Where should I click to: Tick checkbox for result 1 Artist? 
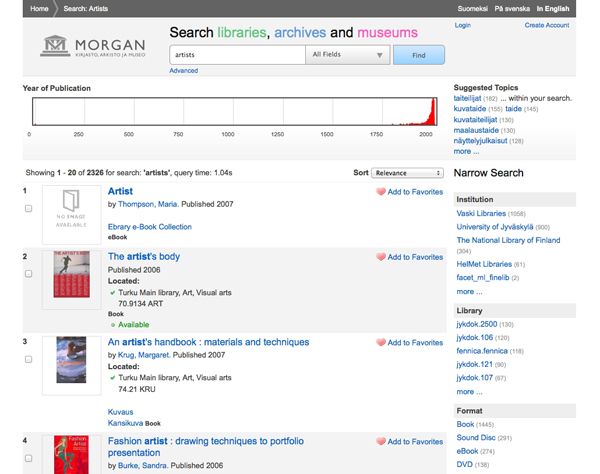click(28, 209)
